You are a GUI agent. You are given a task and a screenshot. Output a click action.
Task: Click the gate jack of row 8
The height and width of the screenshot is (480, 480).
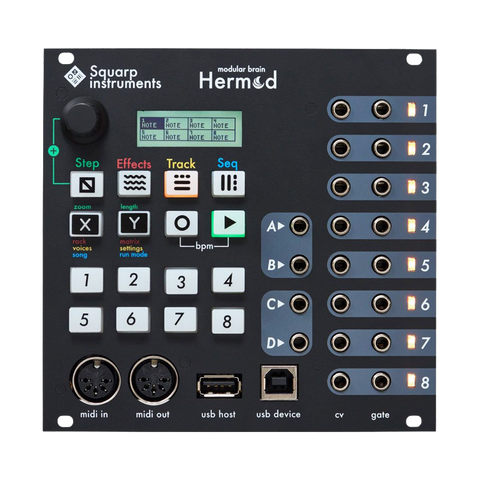click(382, 381)
